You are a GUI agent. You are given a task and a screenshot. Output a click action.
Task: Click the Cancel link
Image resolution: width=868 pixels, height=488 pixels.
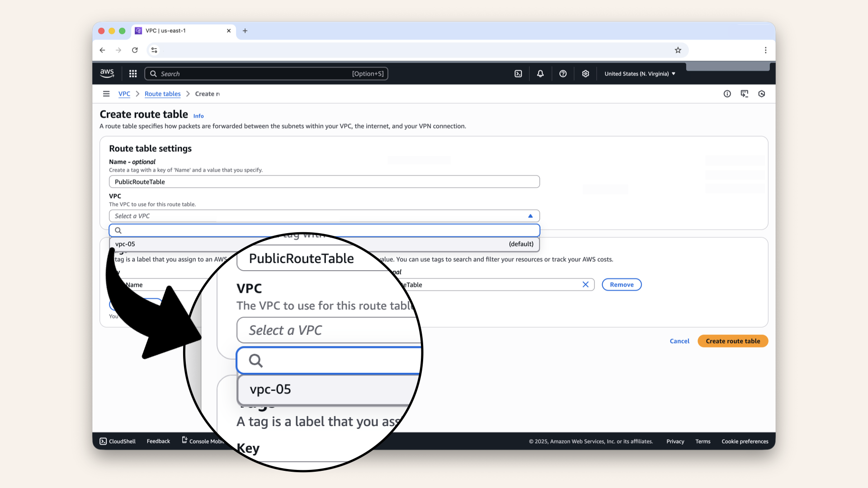(679, 341)
